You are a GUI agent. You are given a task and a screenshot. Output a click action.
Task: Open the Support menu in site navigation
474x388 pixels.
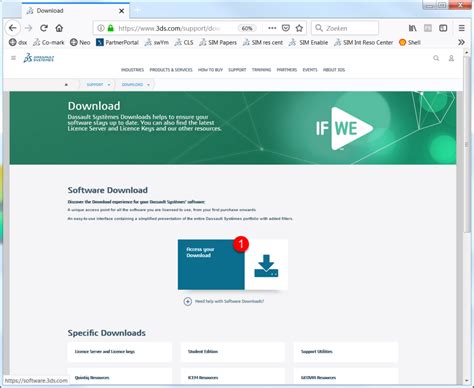tap(237, 70)
